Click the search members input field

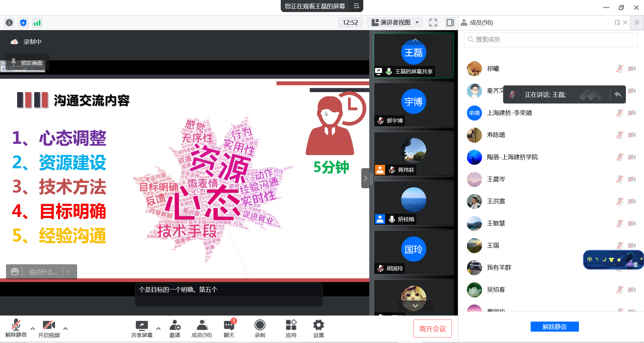click(x=551, y=40)
